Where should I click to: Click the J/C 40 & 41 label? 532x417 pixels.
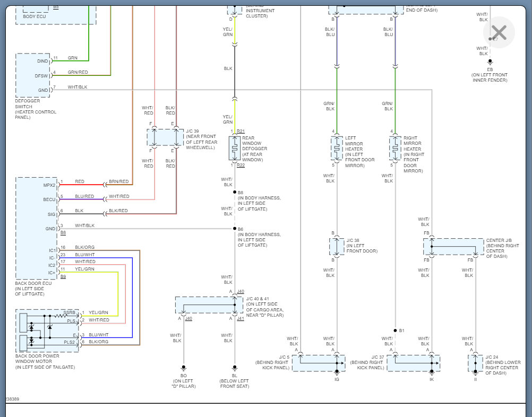(x=264, y=307)
